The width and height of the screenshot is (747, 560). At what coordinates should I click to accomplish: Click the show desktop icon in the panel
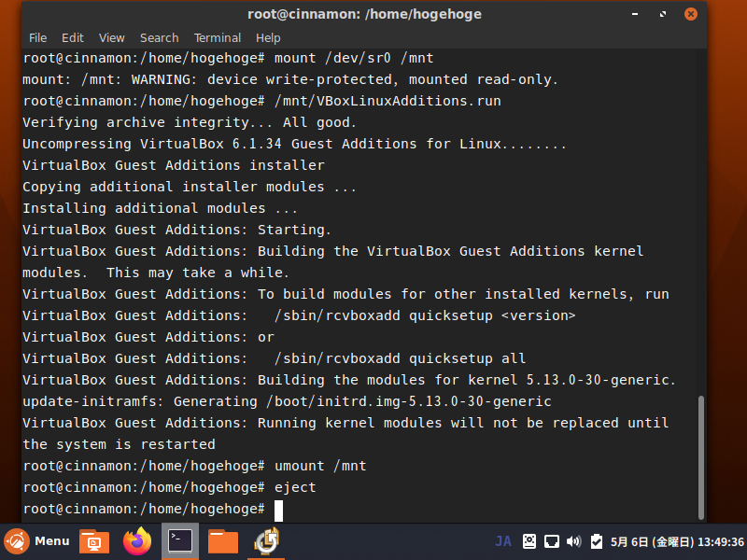pos(94,542)
